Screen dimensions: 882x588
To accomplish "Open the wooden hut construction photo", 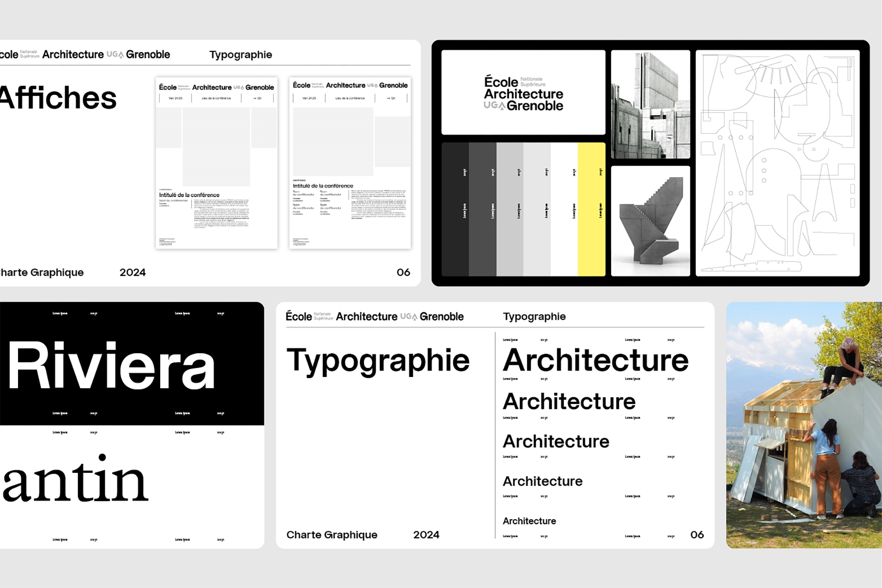I will pyautogui.click(x=804, y=425).
